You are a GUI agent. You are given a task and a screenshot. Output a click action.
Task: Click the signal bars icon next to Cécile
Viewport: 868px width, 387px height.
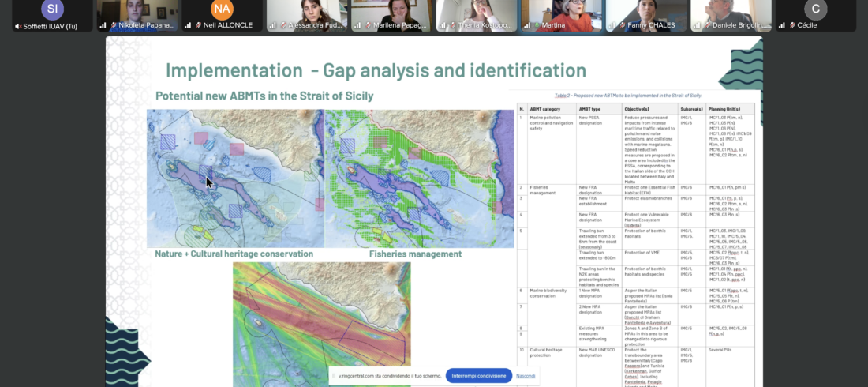tap(784, 26)
